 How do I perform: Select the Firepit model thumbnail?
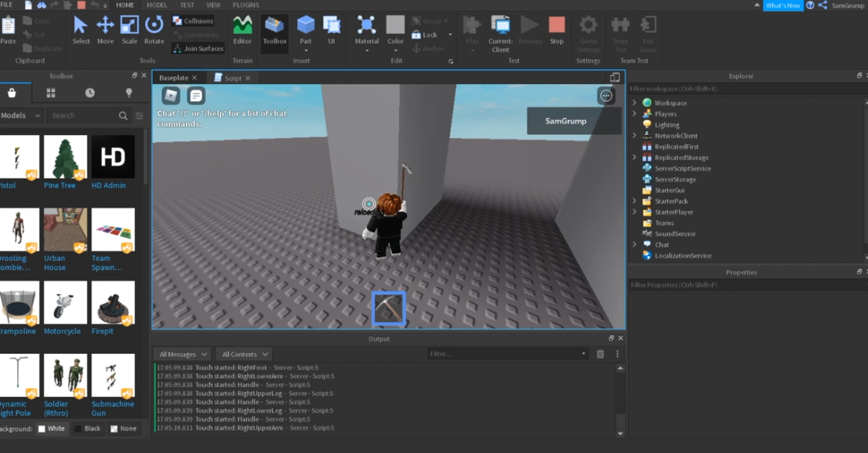pyautogui.click(x=113, y=302)
